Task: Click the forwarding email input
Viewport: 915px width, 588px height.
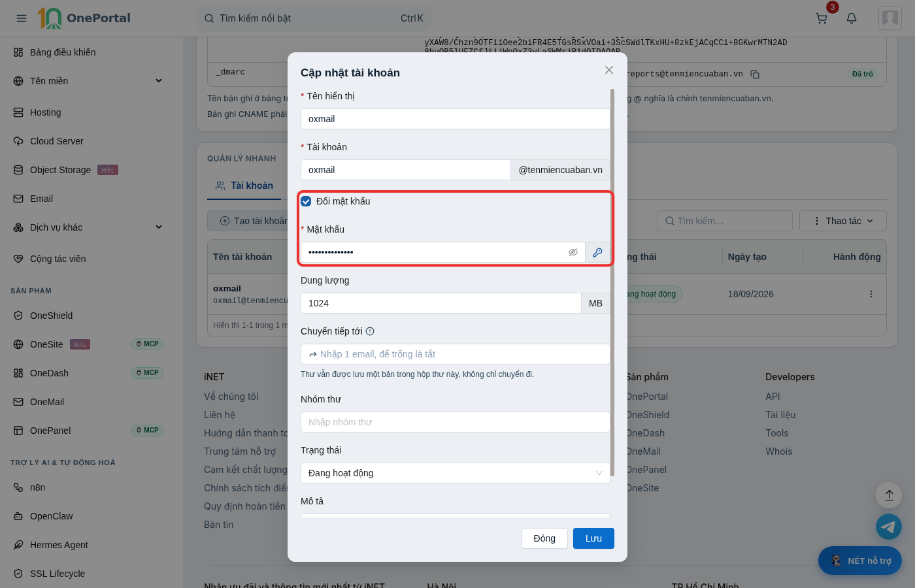Action: [455, 354]
